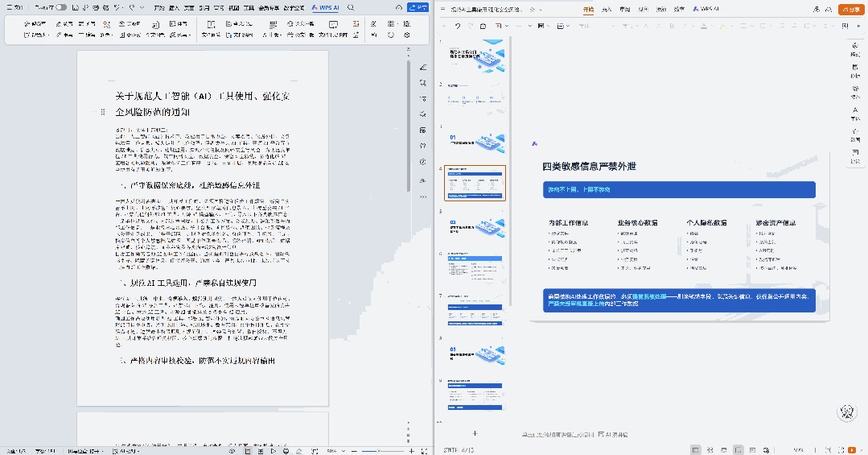Screen dimensions: 868x455
Task: Click the paste clipboard icon in Presentation toolbar
Action: point(483,26)
